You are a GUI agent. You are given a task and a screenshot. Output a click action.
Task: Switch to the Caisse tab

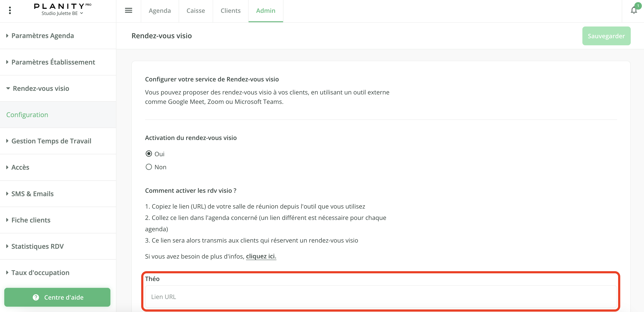tap(196, 10)
